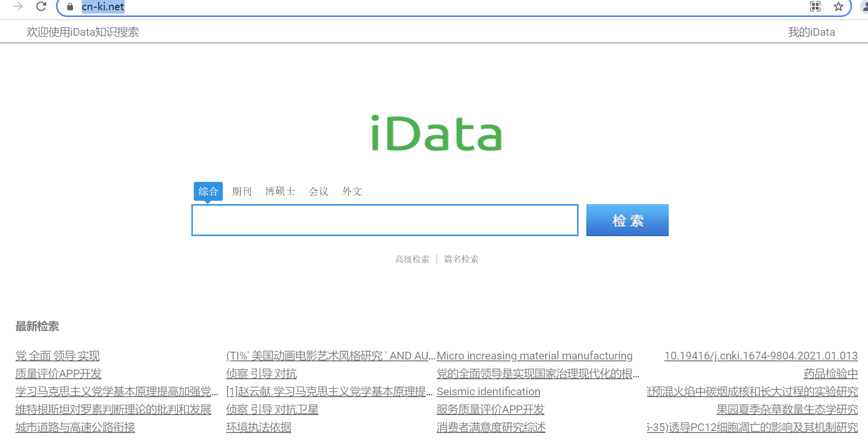
Task: Open 篇名检索 title search
Action: (x=461, y=259)
